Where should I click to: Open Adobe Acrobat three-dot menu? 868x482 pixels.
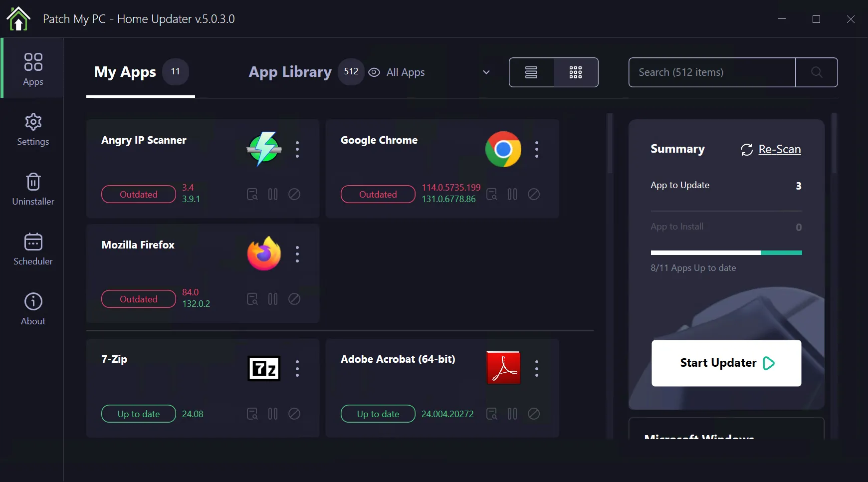pyautogui.click(x=537, y=369)
